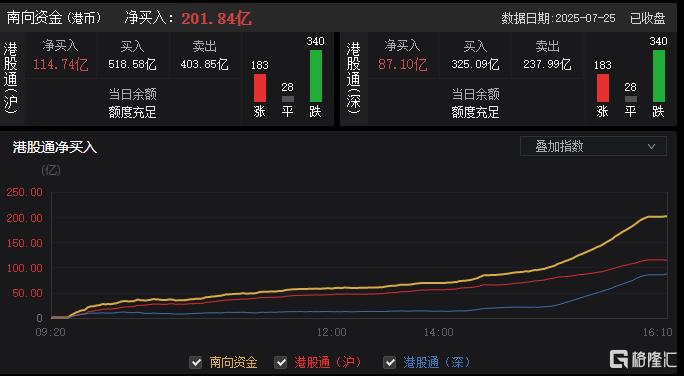Click the 港股通(沪) vertical panel label
684x376 pixels.
(11, 78)
